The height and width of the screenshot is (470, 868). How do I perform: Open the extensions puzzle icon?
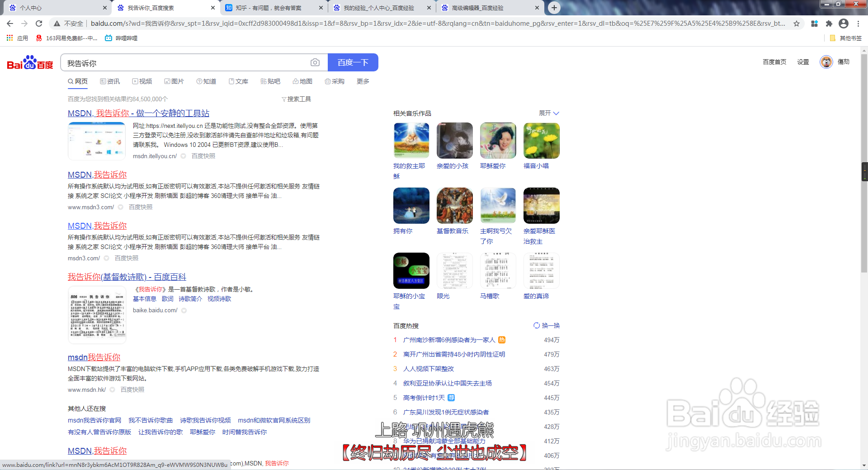829,23
